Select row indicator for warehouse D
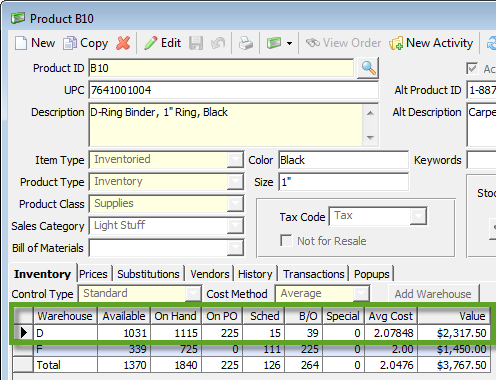Viewport: 496px width, 380px height. [23, 332]
